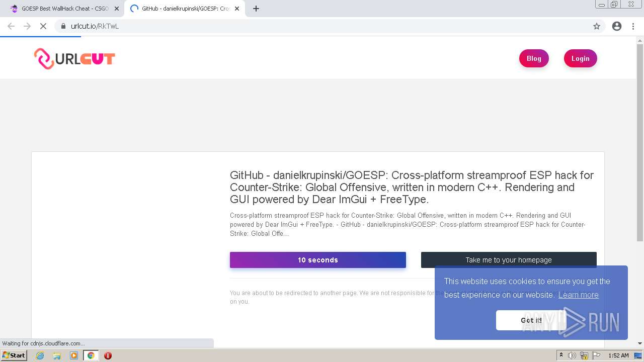Click the GitHub GOESP page title
Screen dimensions: 644x362
pyautogui.click(x=412, y=187)
